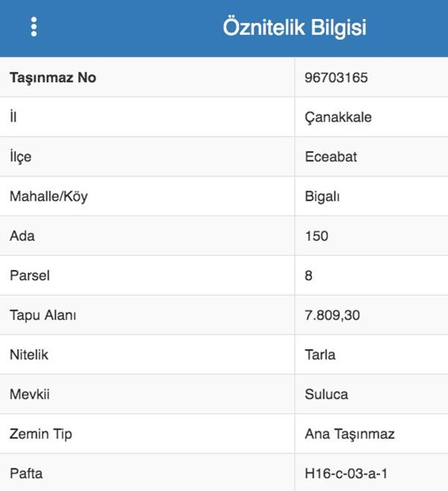Screen dimensions: 448x491
Task: Select the Ada value 150
Action: (x=317, y=236)
